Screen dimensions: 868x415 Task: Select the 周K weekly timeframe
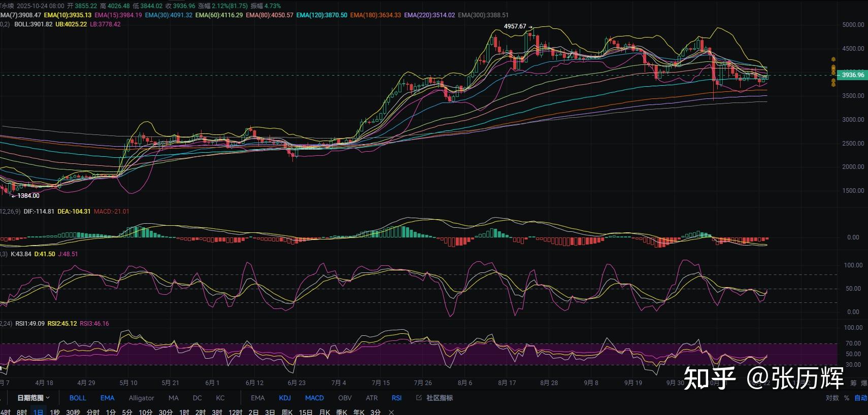(x=287, y=412)
